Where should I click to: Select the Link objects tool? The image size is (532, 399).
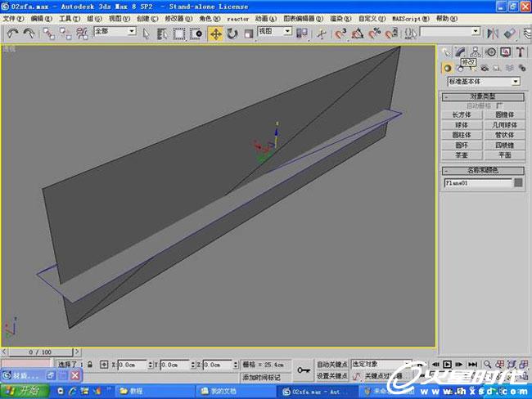tap(48, 34)
